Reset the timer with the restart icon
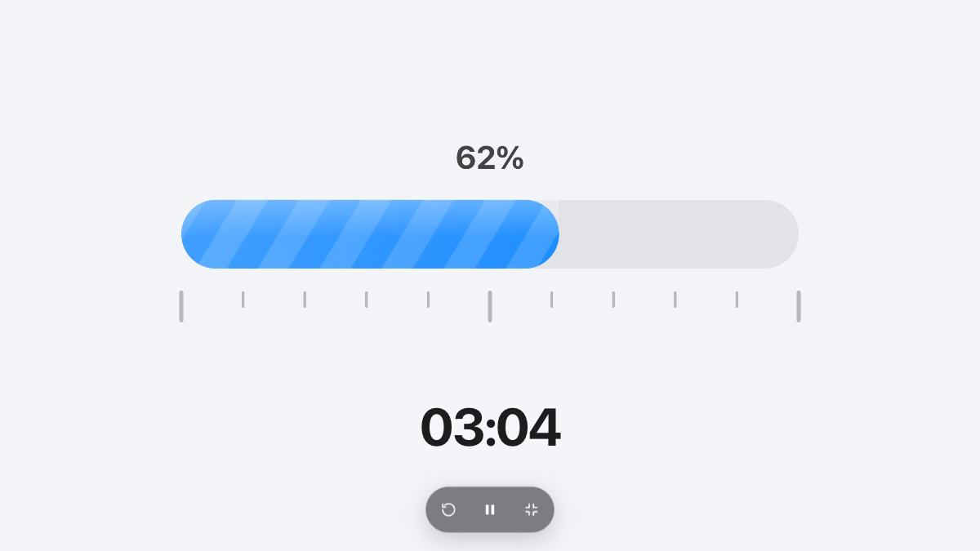 click(x=448, y=509)
